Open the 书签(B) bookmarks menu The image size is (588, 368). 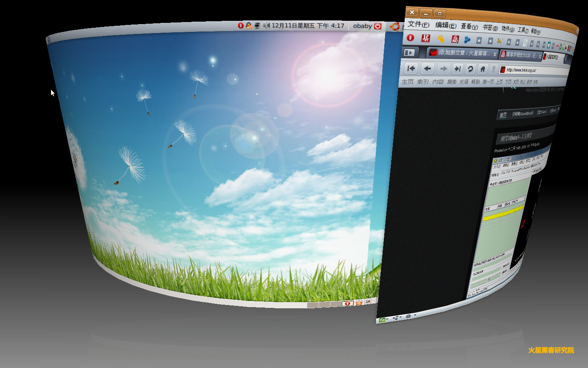pos(490,27)
